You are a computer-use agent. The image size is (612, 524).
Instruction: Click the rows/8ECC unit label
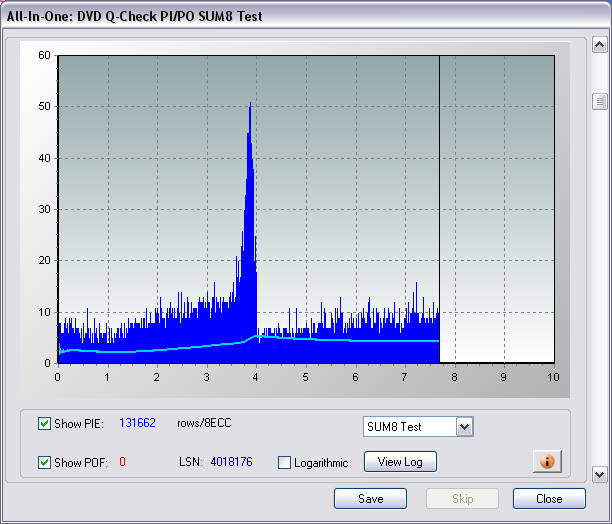[x=204, y=423]
